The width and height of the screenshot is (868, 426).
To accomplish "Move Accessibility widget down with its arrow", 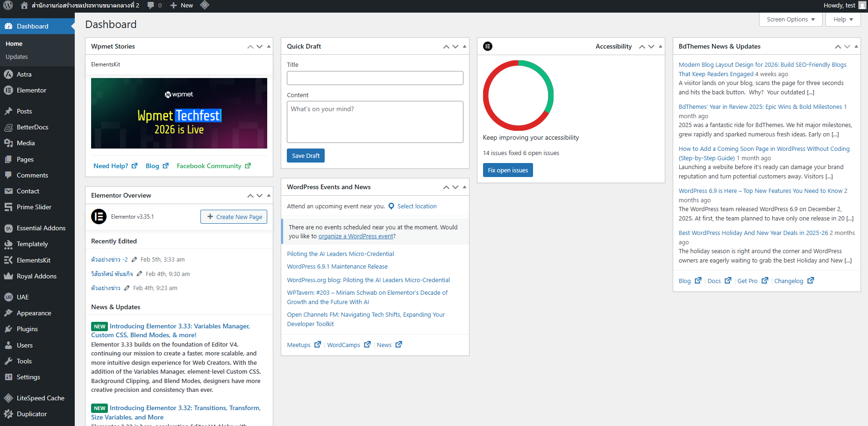I will coord(651,46).
